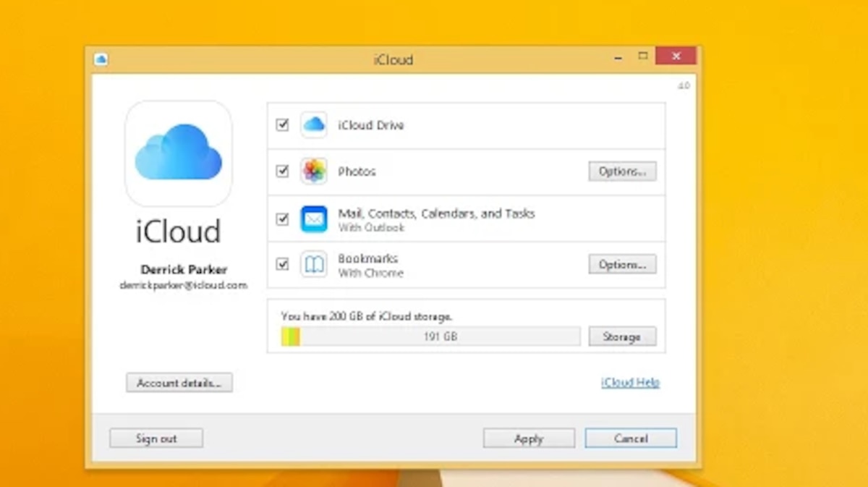Open the iCloud Help link

pyautogui.click(x=630, y=383)
